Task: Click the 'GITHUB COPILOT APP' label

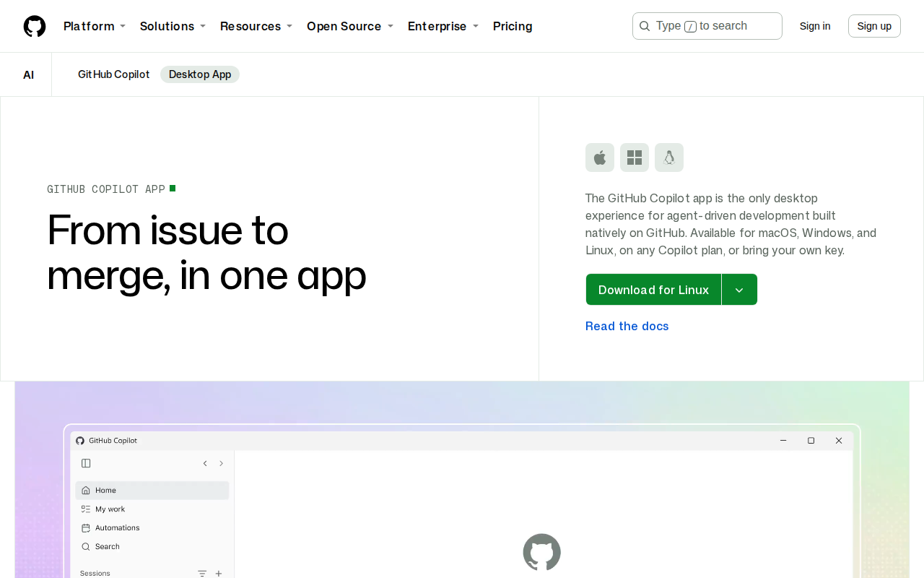Action: 106,189
